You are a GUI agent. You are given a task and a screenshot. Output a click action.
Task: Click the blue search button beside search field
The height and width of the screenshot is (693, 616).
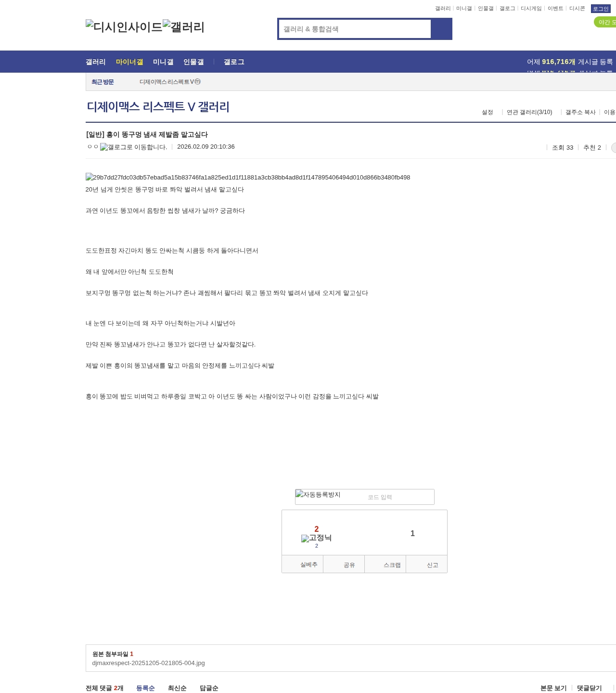441,29
